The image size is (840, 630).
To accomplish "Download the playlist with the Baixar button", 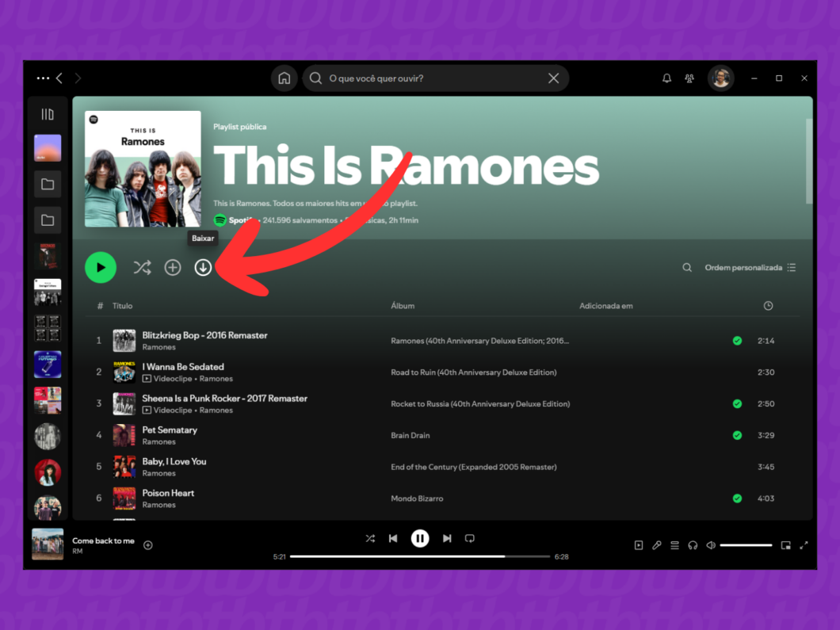I will coord(203,267).
